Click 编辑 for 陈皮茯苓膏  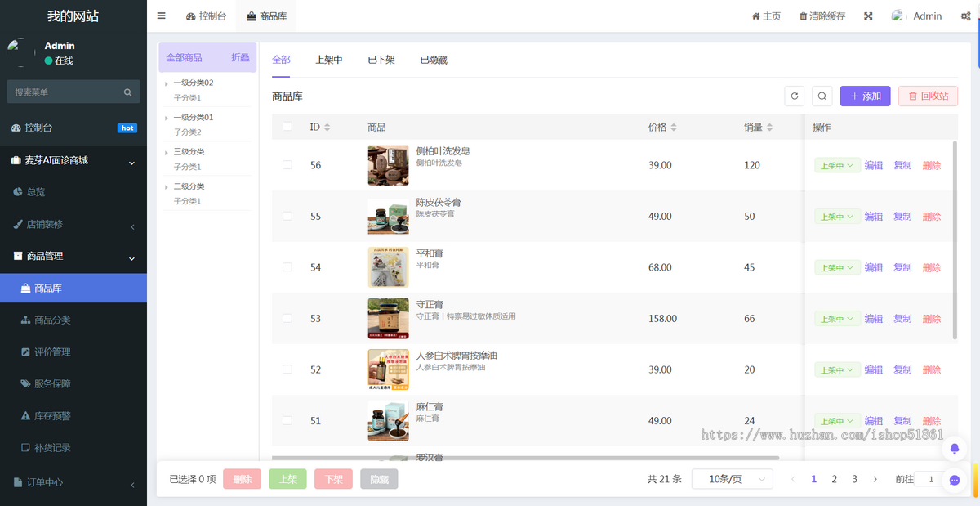(874, 217)
